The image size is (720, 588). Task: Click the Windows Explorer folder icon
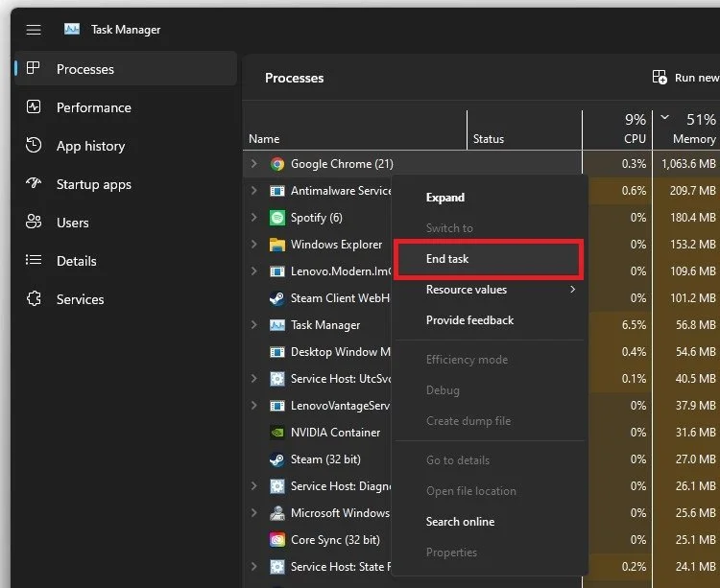click(277, 245)
